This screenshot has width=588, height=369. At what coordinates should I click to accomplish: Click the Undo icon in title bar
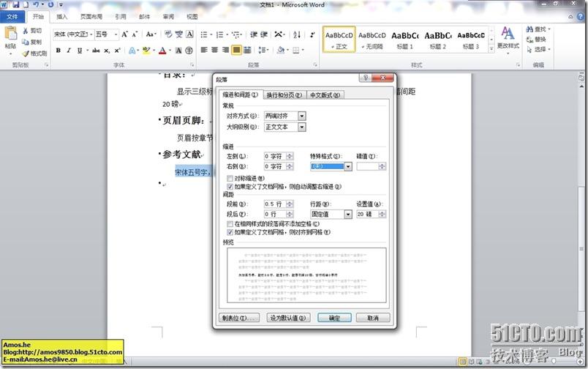[36, 4]
